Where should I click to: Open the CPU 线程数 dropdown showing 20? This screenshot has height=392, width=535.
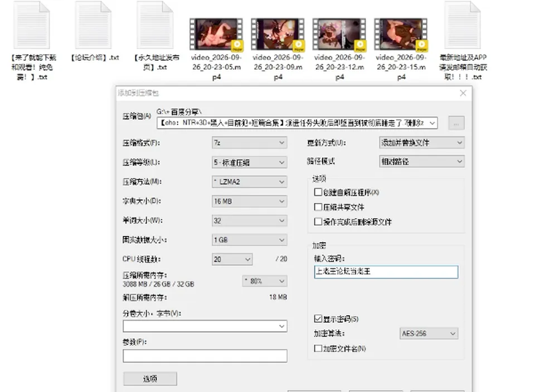tap(232, 259)
